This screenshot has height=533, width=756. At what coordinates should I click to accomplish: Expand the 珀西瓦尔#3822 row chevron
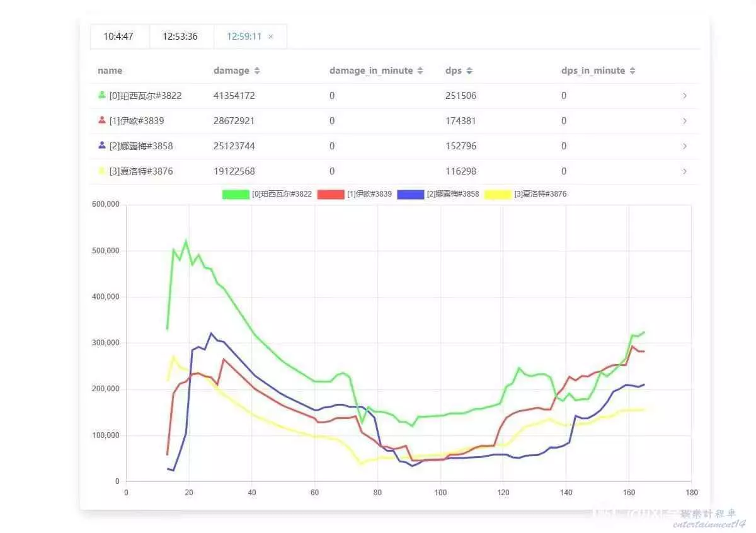click(x=685, y=96)
